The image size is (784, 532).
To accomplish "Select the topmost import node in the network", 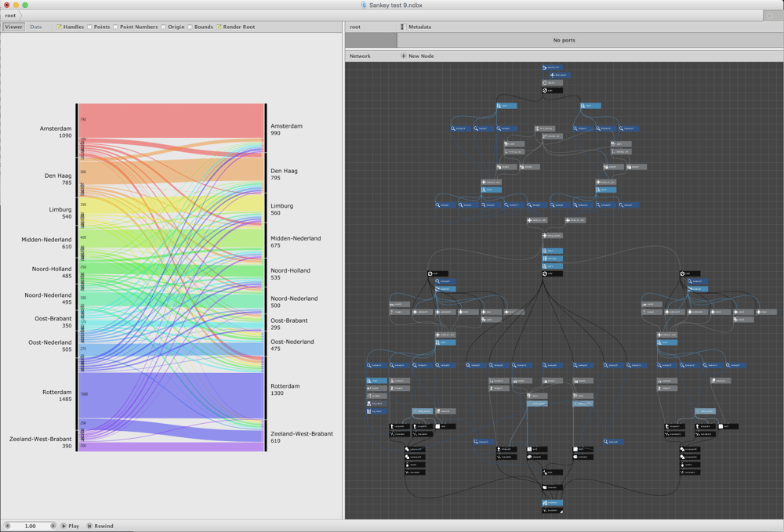I will 553,67.
